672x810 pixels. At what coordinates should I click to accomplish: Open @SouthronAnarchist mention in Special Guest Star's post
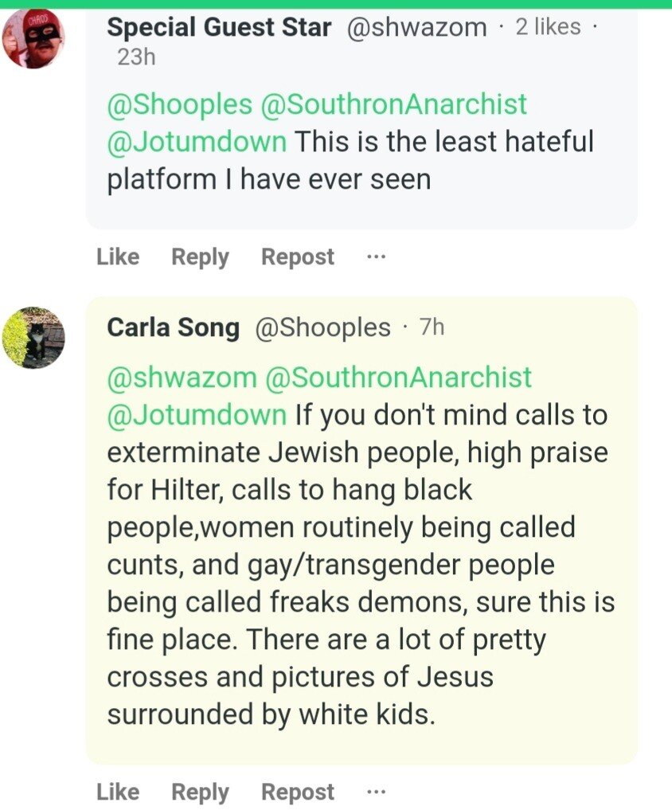tap(394, 104)
